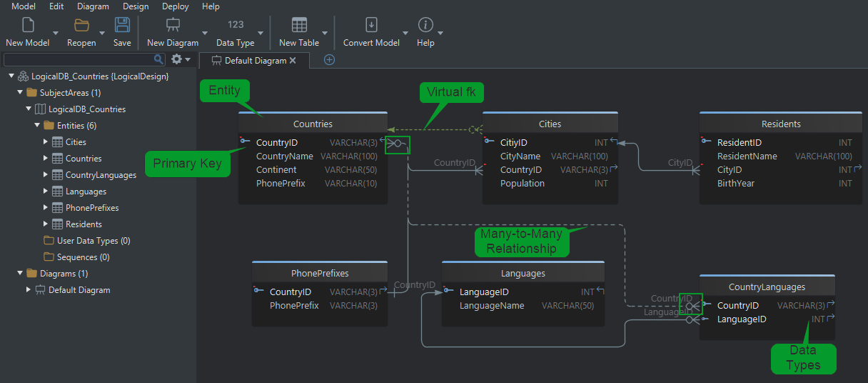Collapse the Diagrams (1) folder
This screenshot has height=383, width=868.
coord(20,273)
